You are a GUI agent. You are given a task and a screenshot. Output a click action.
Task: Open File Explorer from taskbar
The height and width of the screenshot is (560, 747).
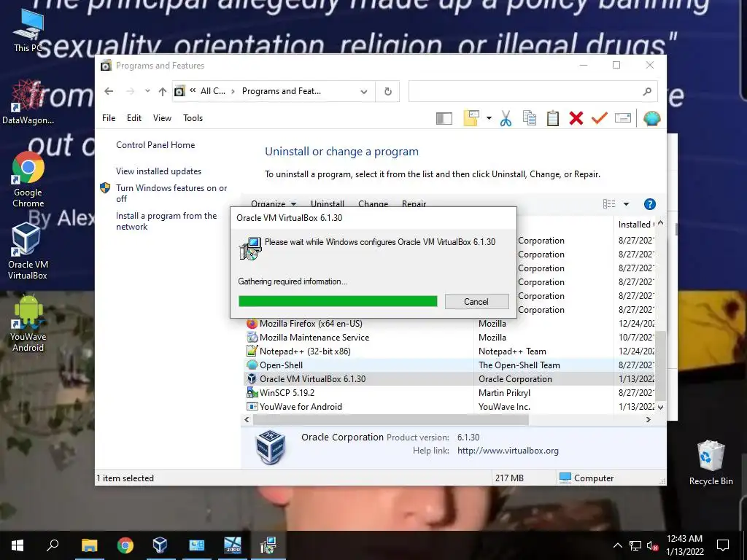[x=89, y=545]
